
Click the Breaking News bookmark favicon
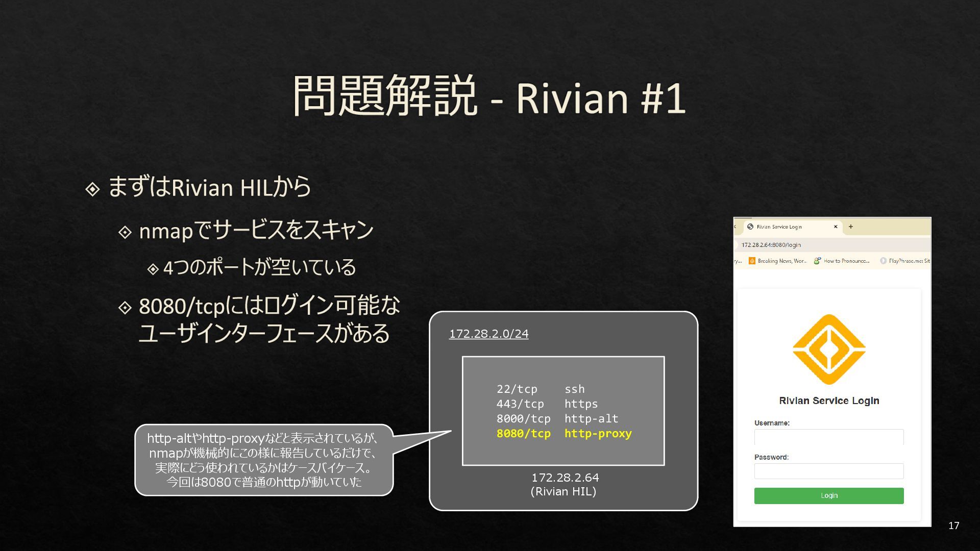pos(752,261)
